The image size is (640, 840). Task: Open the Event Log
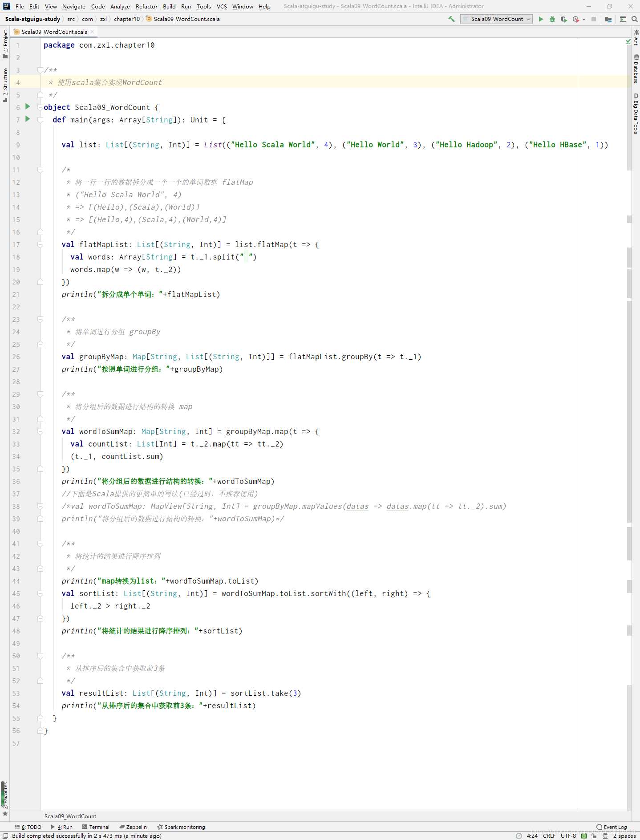612,827
